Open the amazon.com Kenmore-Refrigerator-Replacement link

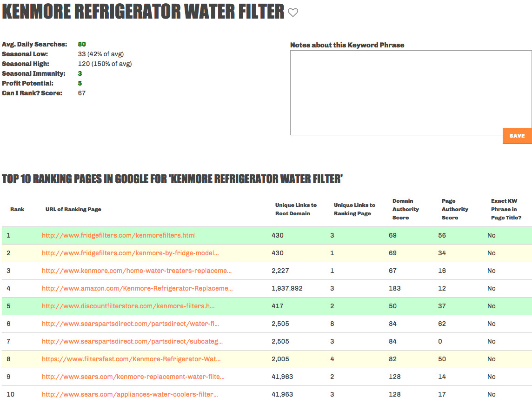[137, 288]
